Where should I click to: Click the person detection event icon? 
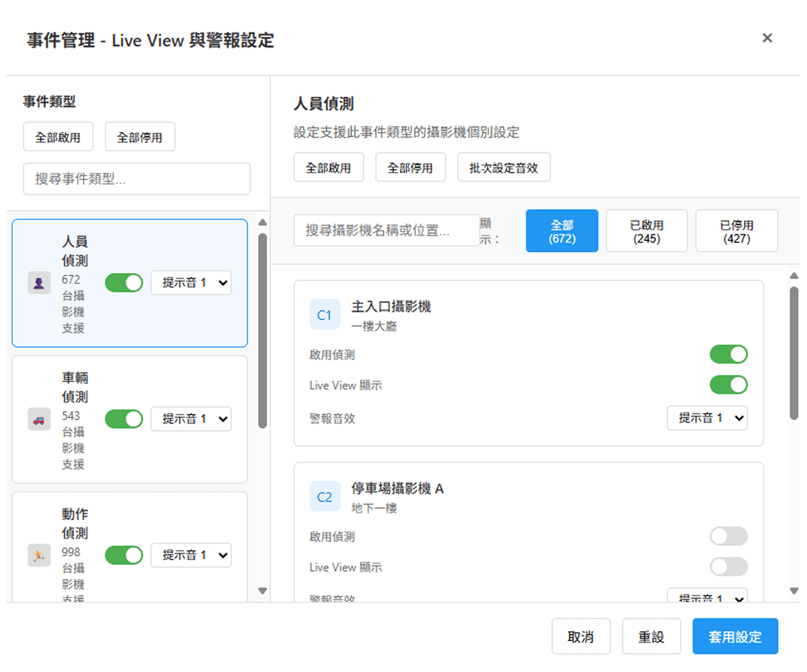(x=39, y=283)
